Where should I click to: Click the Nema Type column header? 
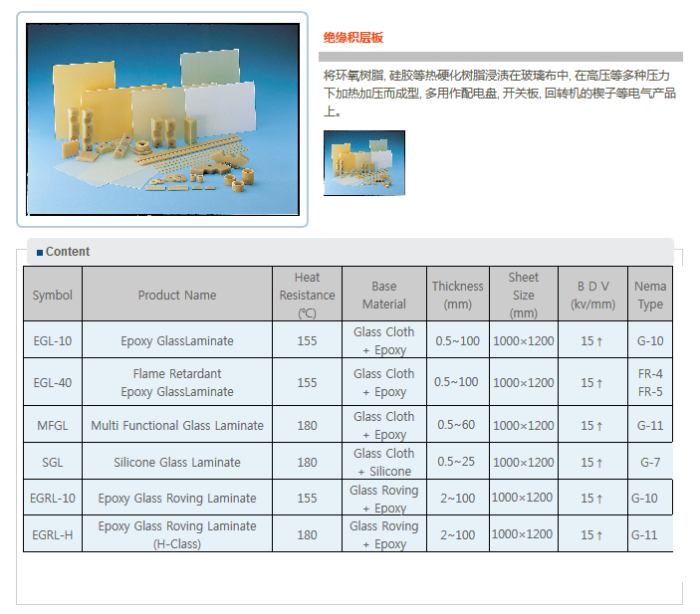(x=650, y=295)
